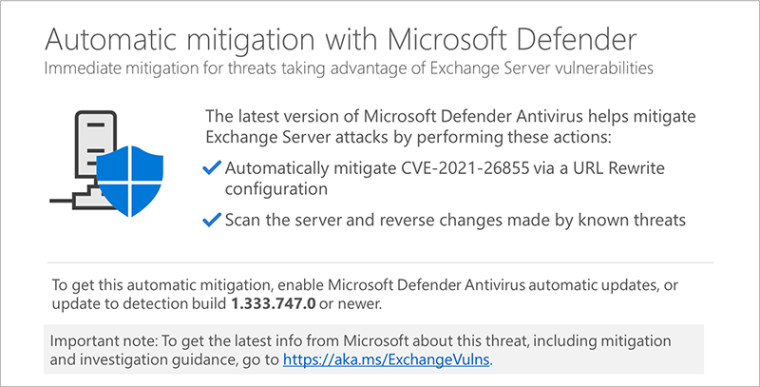Click the 'To get this automatic mitigation' paragraph
The image size is (760, 387).
(364, 294)
